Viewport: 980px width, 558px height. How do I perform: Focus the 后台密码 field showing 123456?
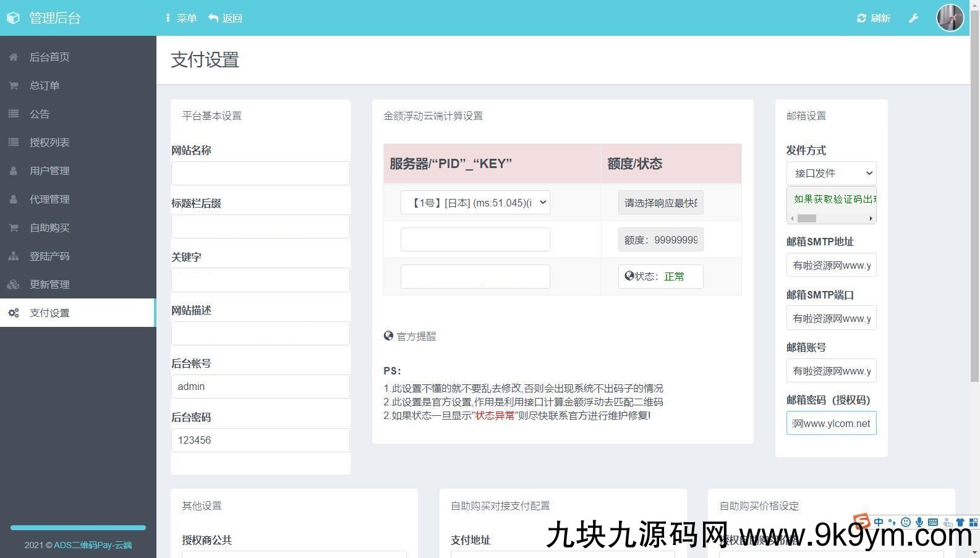pos(260,440)
